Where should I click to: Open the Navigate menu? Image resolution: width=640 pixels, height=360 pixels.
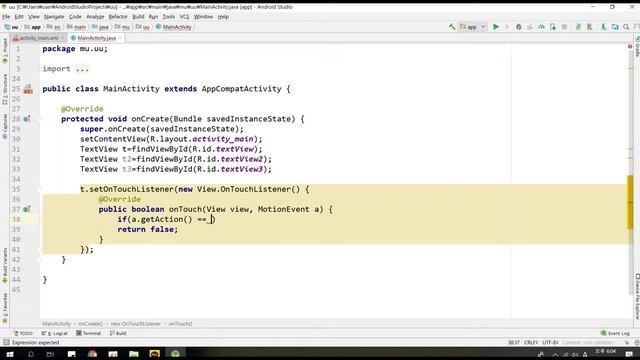54,17
